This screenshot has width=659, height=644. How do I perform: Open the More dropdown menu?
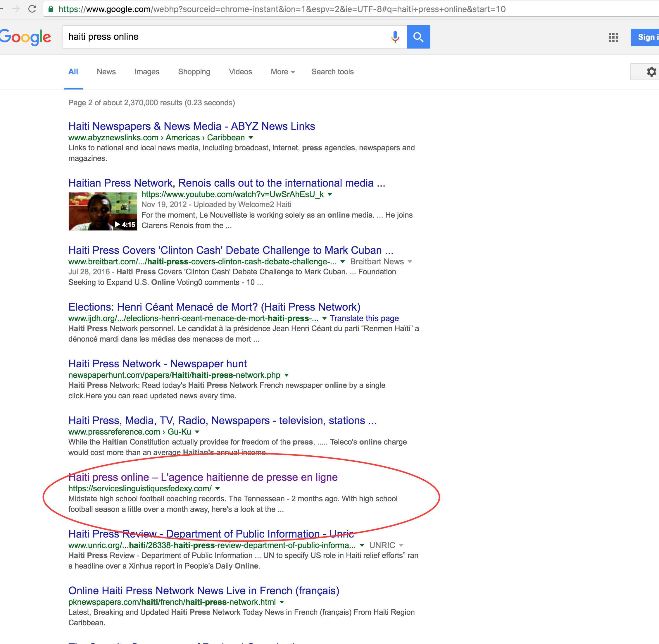(x=283, y=72)
